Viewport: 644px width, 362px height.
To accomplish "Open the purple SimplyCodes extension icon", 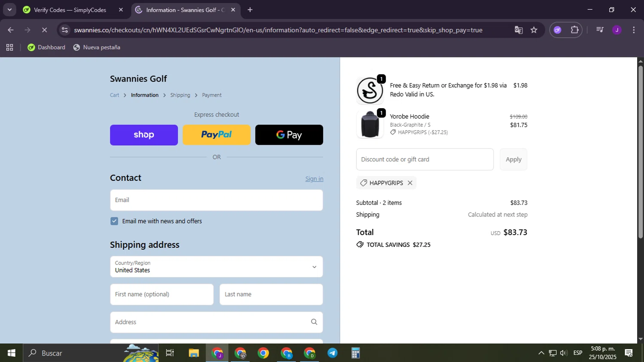I will pos(557,30).
